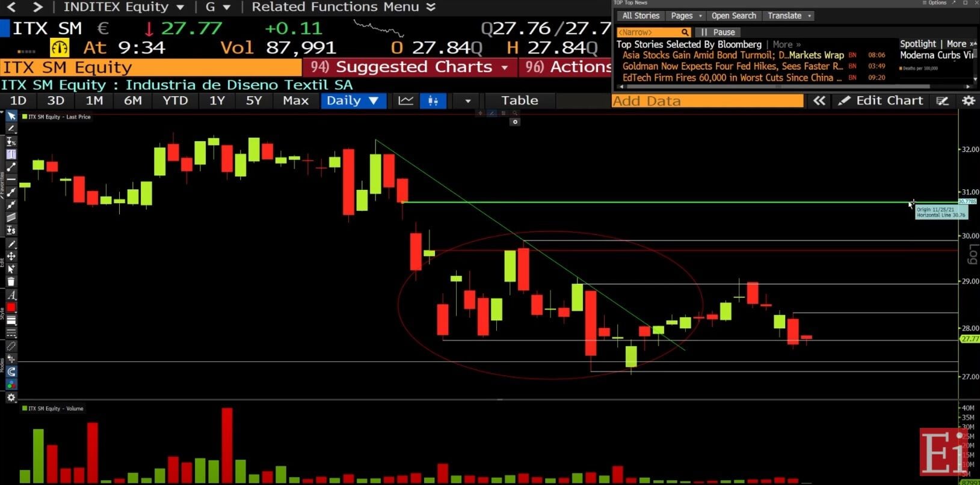Open the Asia Stocks Gain Amid Bond Turmoil story

(733, 55)
